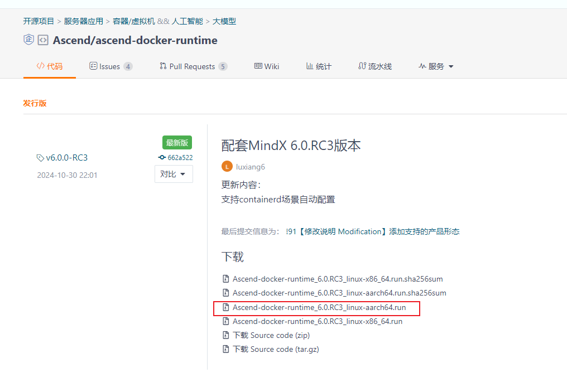Click the Issues count badge 4

128,66
